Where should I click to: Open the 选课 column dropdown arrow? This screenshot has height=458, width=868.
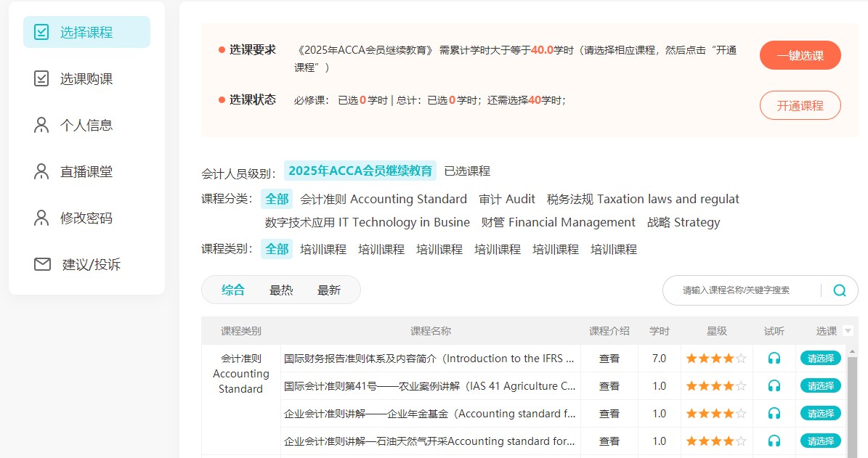click(848, 331)
